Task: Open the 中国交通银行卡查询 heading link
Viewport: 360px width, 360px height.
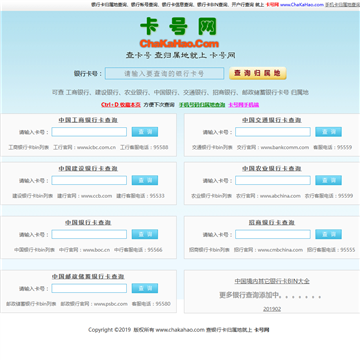Action: tap(272, 120)
